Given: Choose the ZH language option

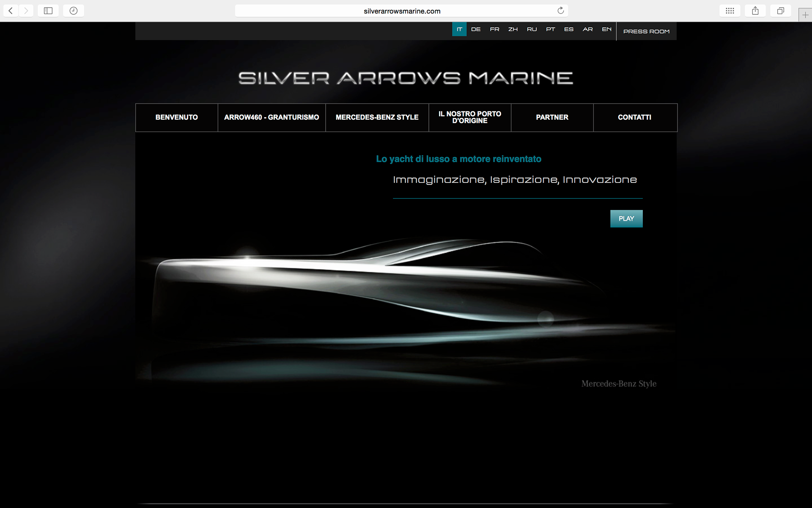Looking at the screenshot, I should pyautogui.click(x=513, y=29).
